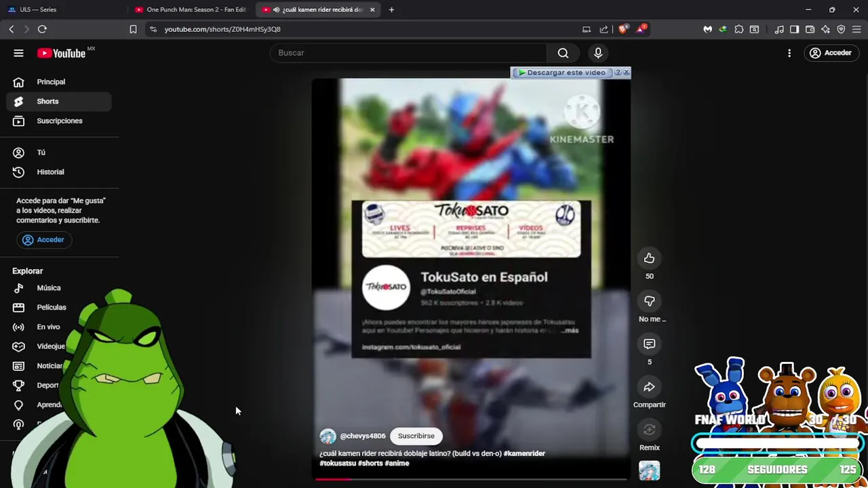The width and height of the screenshot is (868, 488).
Task: Open the sound thumbnail below Remix
Action: click(649, 470)
